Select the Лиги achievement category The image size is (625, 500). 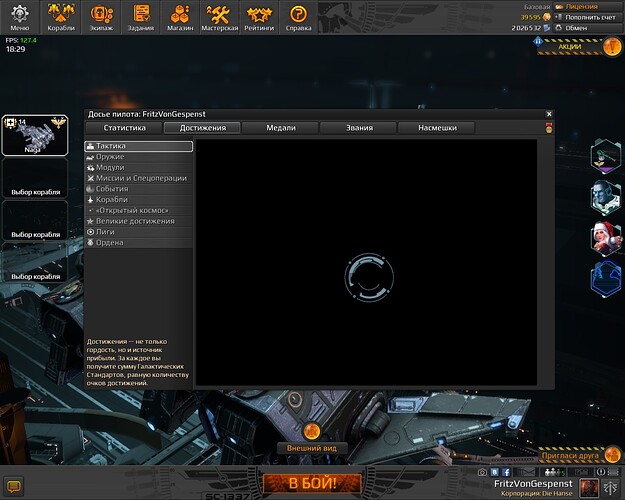(x=139, y=232)
